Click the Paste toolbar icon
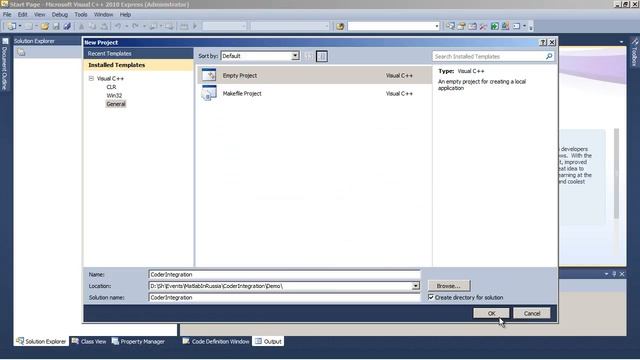Screen dimensions: 640x360 coord(104,27)
